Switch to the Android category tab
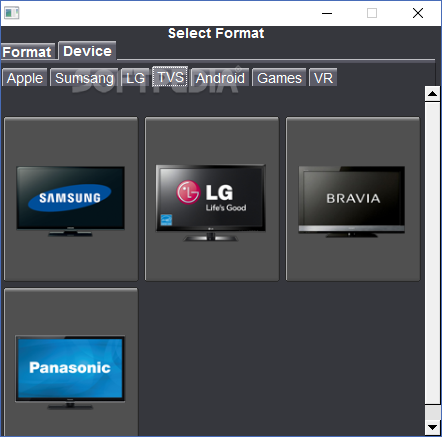This screenshot has height=437, width=442. tap(220, 78)
